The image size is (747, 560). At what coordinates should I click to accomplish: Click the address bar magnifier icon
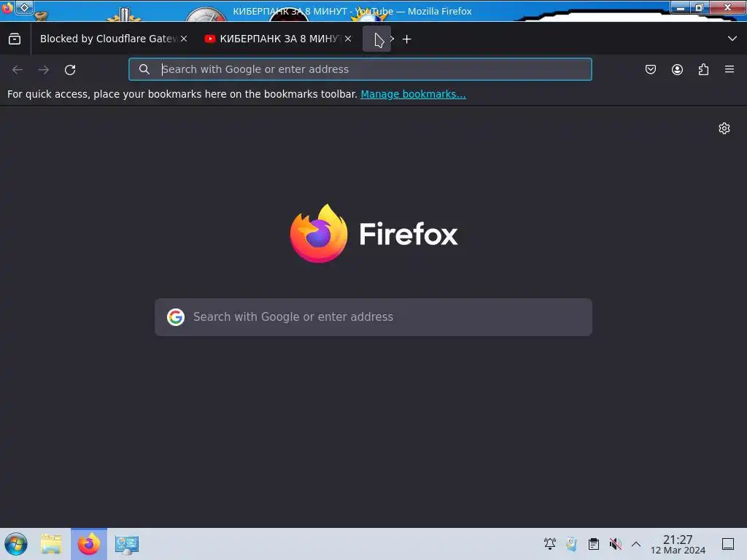(144, 69)
